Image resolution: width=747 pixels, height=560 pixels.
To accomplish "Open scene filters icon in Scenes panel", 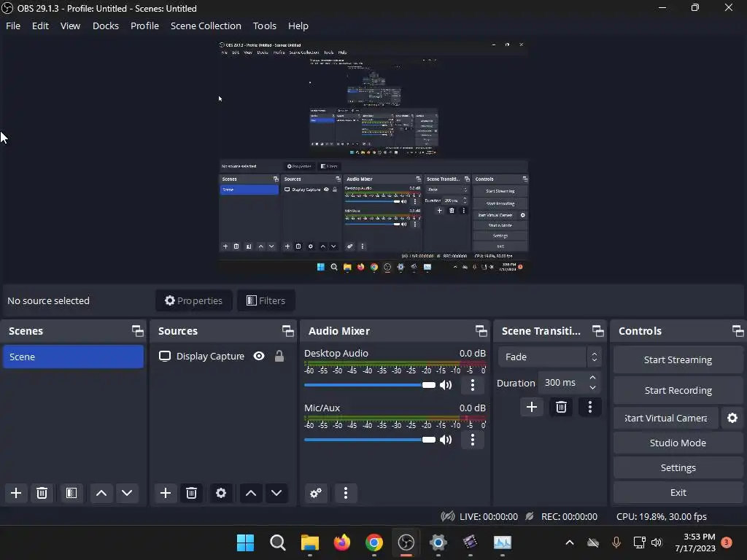I will click(71, 493).
